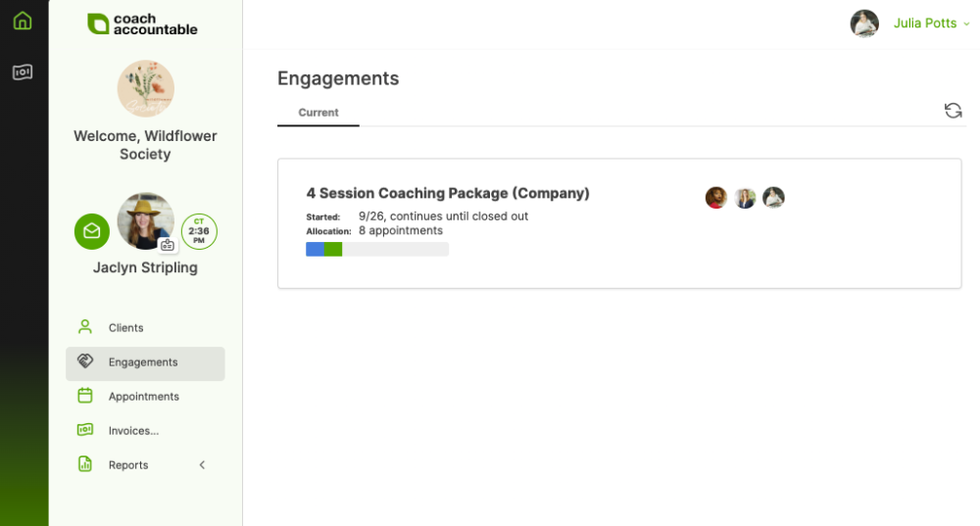The width and height of the screenshot is (980, 526).
Task: Click the Wildflower Society logo image
Action: 146,89
